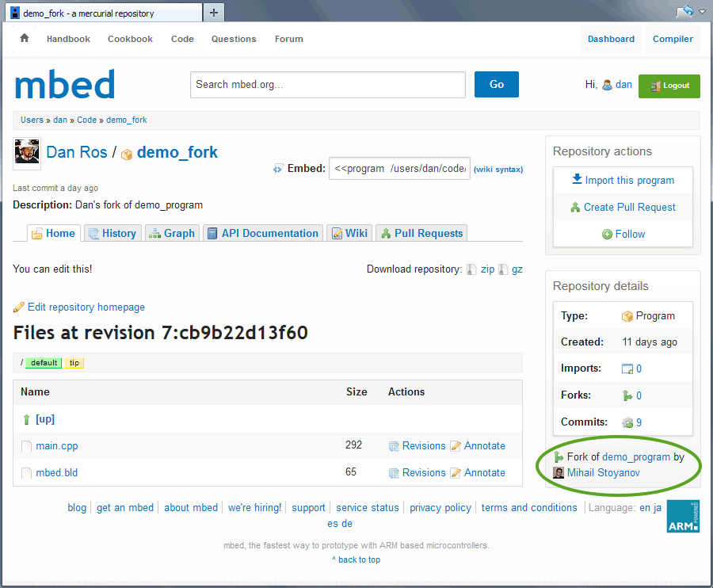Click the green Logout button

(669, 86)
